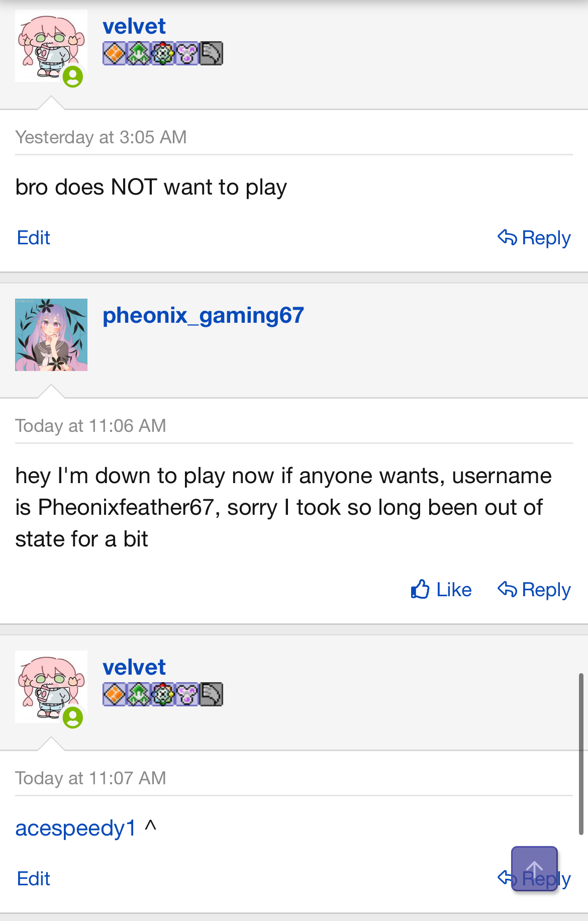The height and width of the screenshot is (921, 588).
Task: Click the orange diamond badge on last velvet post
Action: pyautogui.click(x=115, y=695)
